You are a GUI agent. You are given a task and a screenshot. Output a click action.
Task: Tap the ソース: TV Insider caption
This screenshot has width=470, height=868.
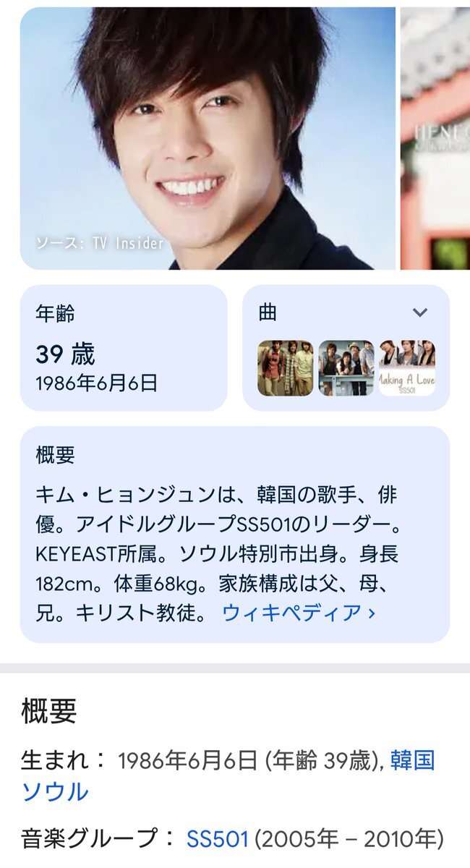click(x=100, y=244)
